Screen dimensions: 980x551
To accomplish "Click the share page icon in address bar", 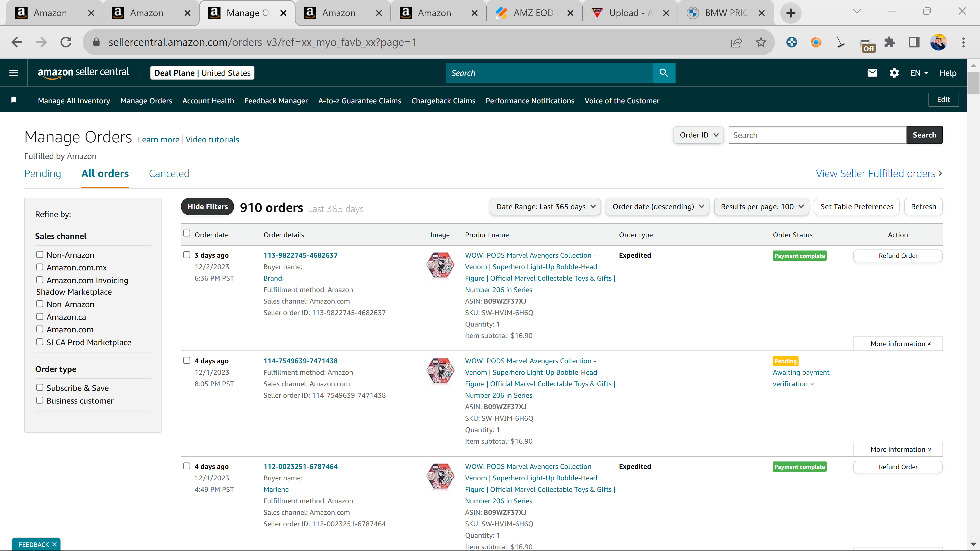I will tap(736, 42).
